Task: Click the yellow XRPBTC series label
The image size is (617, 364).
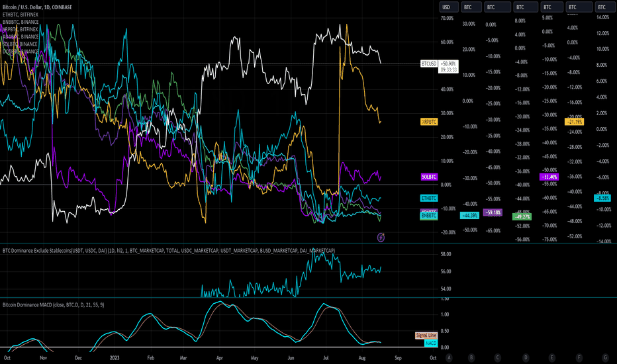Action: coord(429,122)
